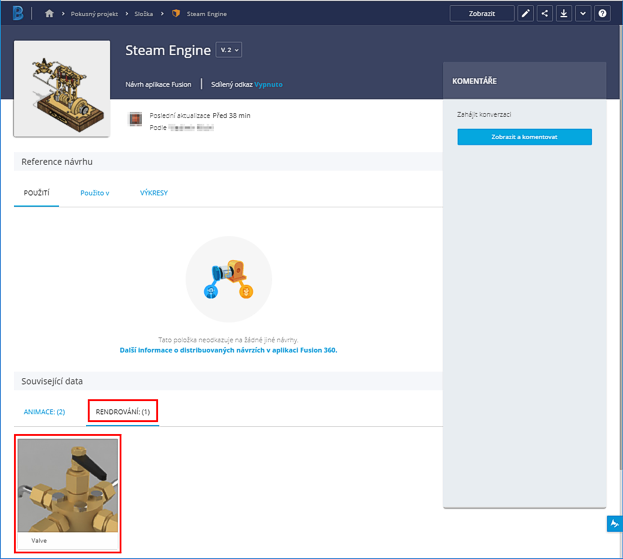Expand the chevron more-actions dropdown
Viewport: 623px width, 559px height.
tap(583, 14)
